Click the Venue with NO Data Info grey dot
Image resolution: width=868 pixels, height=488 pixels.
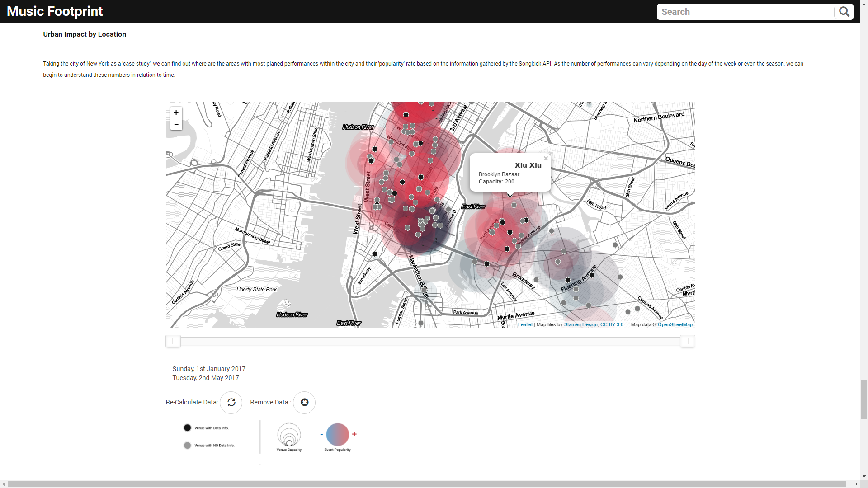187,445
